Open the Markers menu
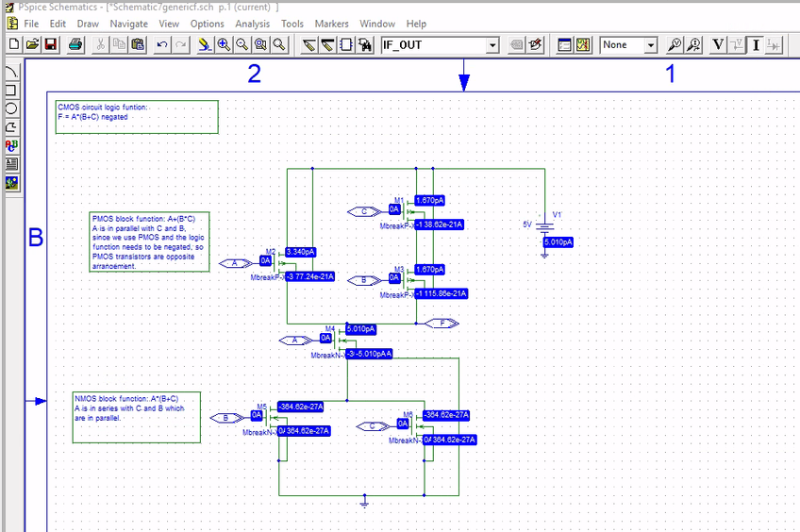 pyautogui.click(x=331, y=23)
